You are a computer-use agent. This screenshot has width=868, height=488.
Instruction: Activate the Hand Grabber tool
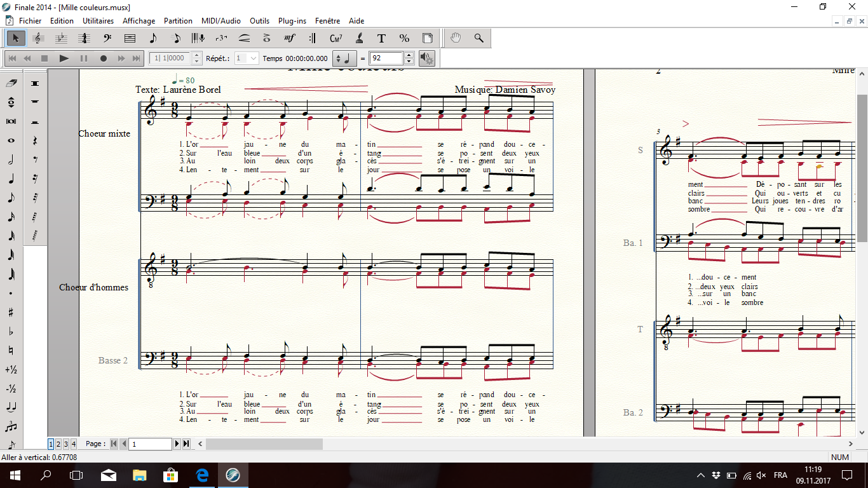pyautogui.click(x=456, y=38)
